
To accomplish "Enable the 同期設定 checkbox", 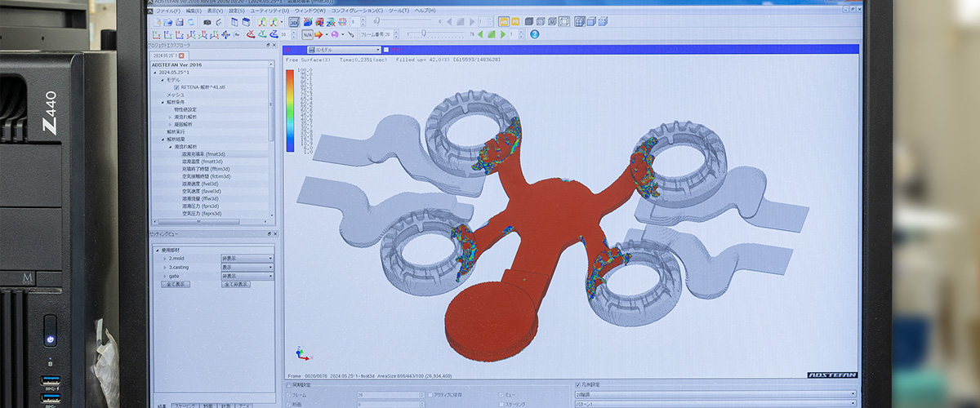I will [287, 384].
